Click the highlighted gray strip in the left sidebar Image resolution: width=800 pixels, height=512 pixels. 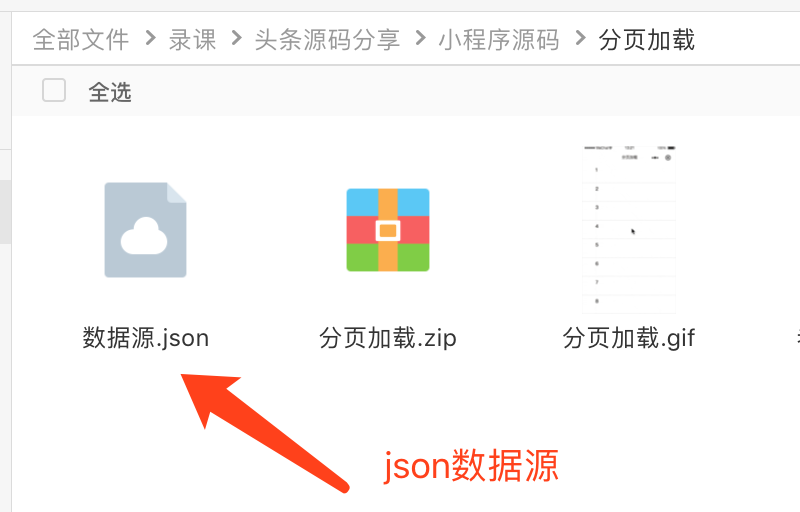click(x=5, y=212)
